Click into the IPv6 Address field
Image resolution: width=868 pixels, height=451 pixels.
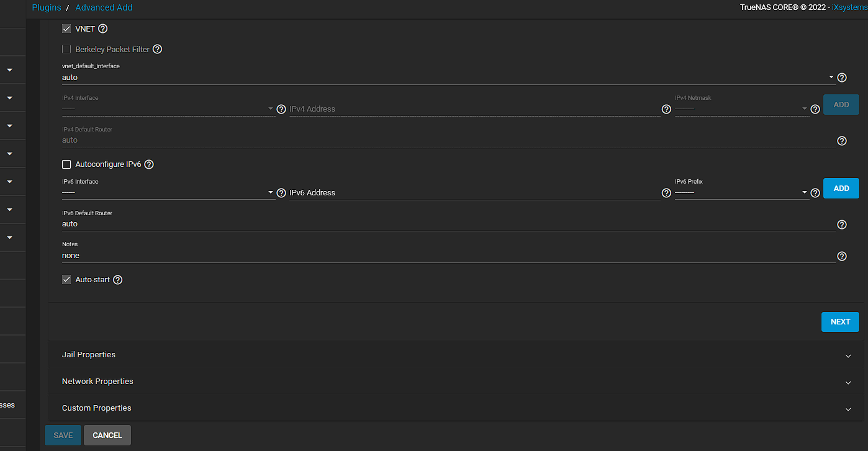474,193
